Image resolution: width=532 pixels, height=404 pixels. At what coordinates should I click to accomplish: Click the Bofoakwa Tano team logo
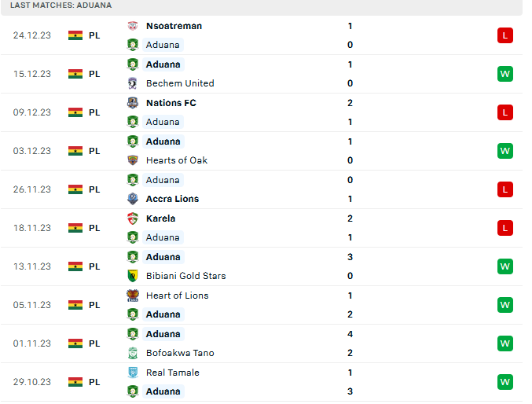(x=133, y=353)
